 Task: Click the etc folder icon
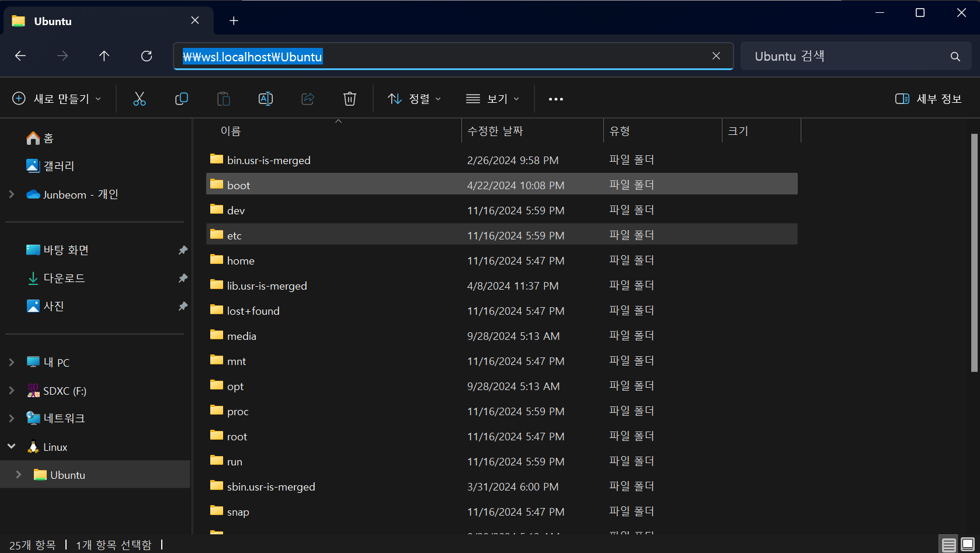[217, 234]
